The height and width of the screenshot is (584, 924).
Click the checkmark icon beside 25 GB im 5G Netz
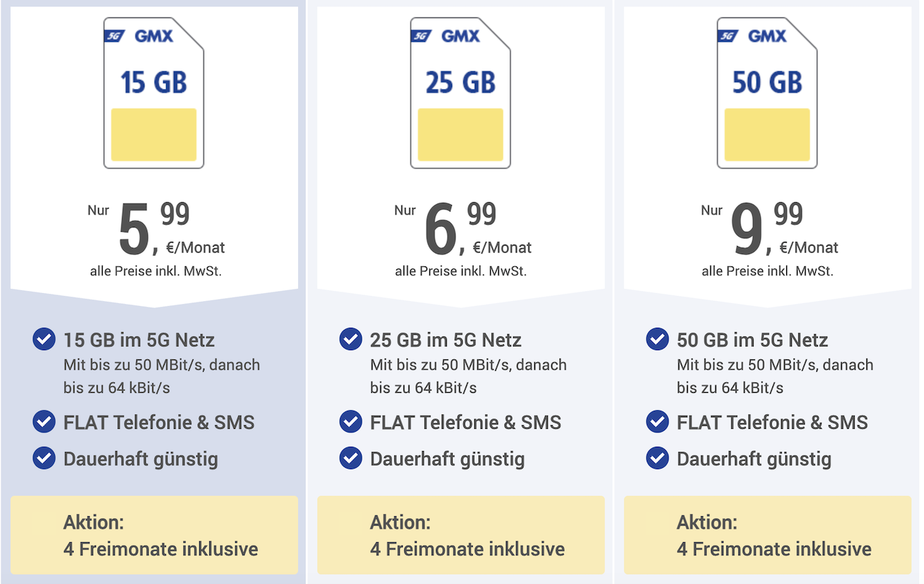coord(351,339)
